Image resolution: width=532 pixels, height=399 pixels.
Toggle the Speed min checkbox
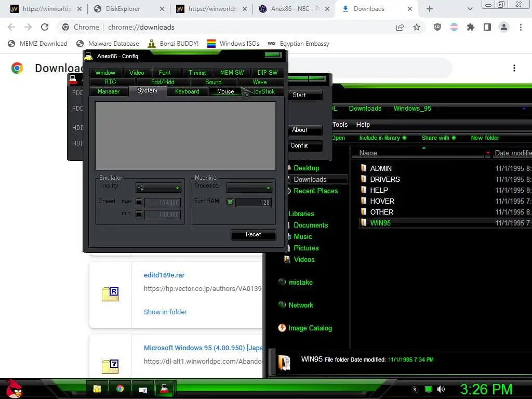coord(139,214)
